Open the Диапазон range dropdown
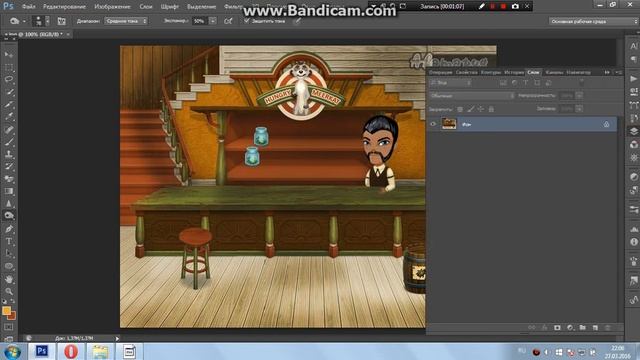 pyautogui.click(x=126, y=21)
